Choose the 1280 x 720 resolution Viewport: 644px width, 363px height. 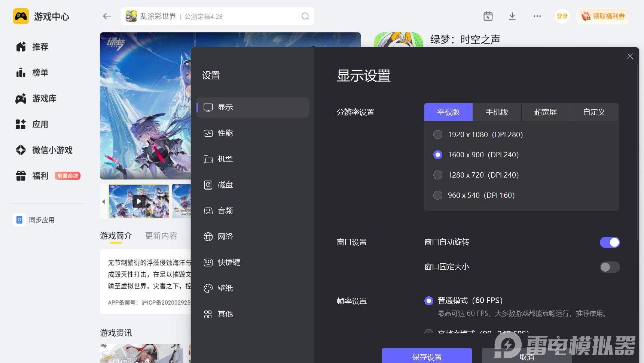(438, 175)
